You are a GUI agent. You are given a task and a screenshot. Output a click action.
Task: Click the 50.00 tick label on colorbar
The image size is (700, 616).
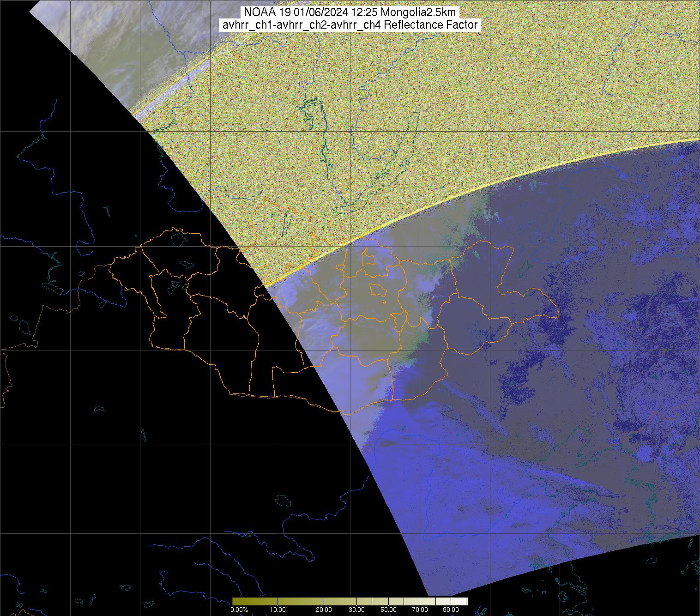coord(389,610)
